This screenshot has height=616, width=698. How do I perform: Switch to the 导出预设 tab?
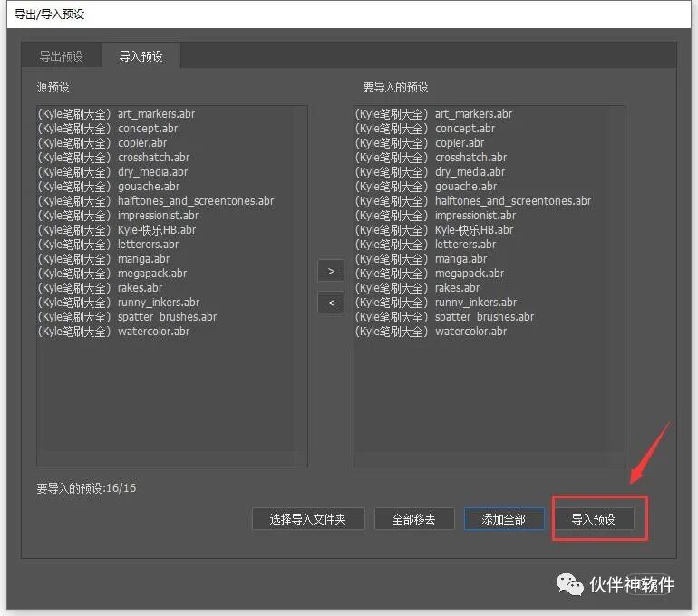click(x=61, y=56)
